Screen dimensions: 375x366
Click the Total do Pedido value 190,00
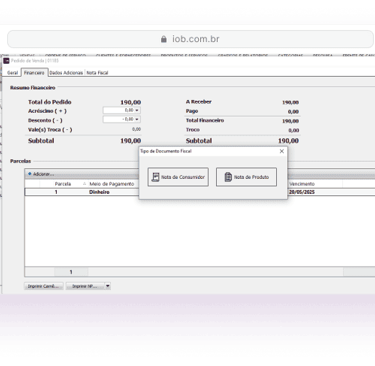click(x=131, y=102)
